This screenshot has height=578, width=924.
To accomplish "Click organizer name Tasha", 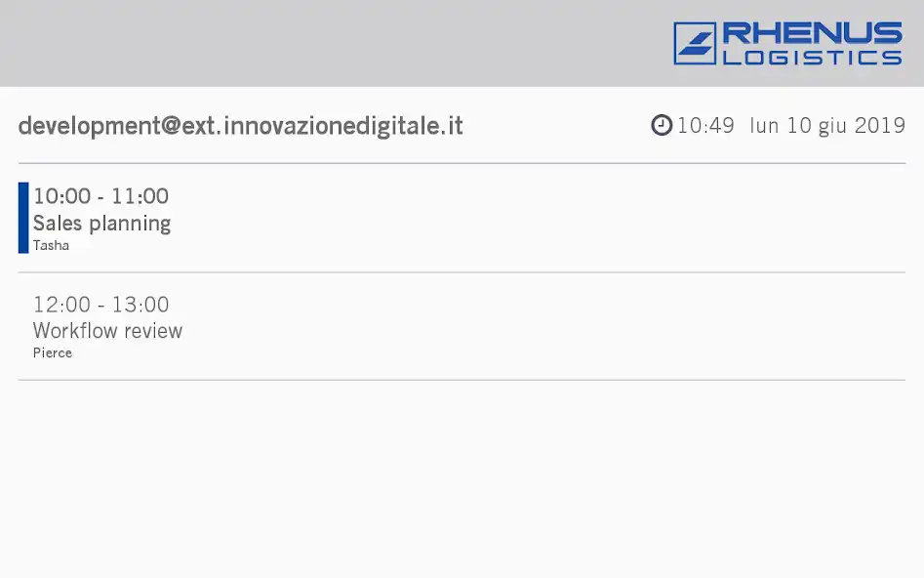I will 51,245.
